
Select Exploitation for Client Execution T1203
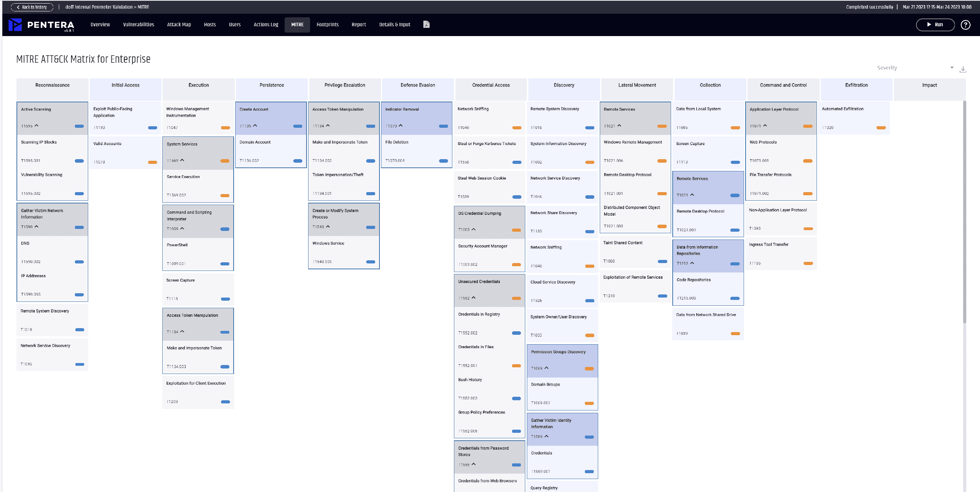tap(198, 392)
